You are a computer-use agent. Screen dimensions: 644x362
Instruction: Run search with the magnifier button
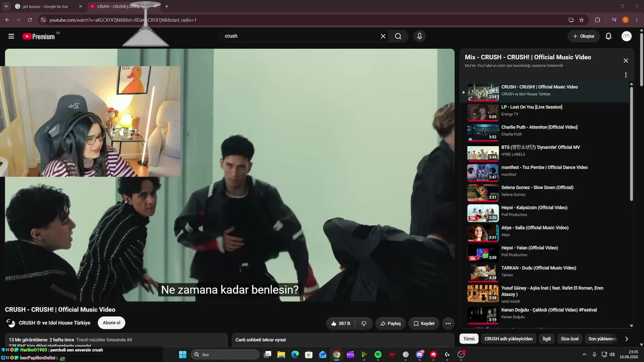(398, 36)
